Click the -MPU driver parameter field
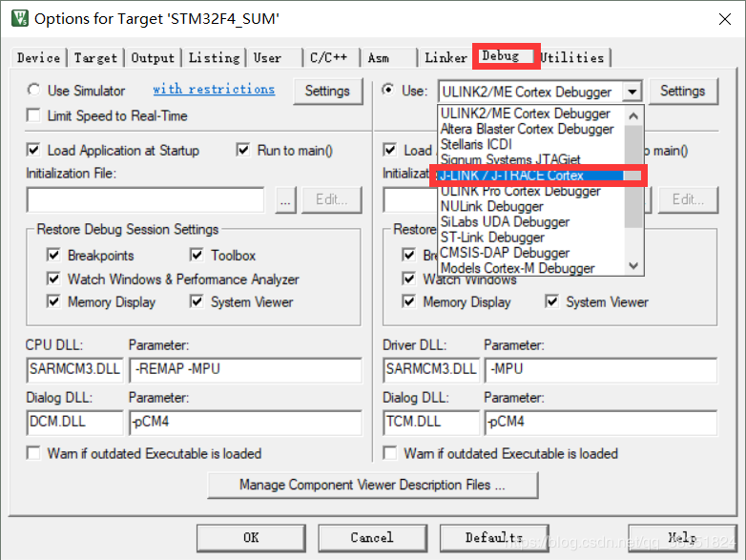 coord(601,370)
